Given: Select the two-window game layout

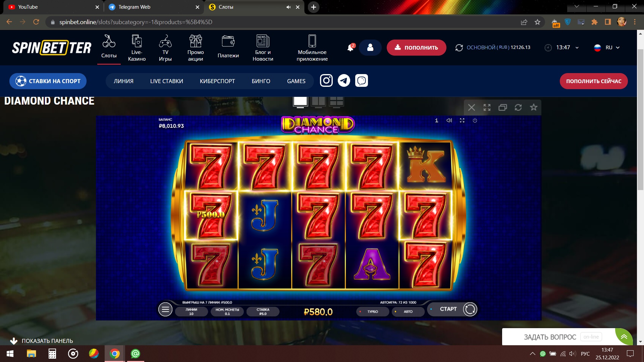Looking at the screenshot, I should coord(318,102).
